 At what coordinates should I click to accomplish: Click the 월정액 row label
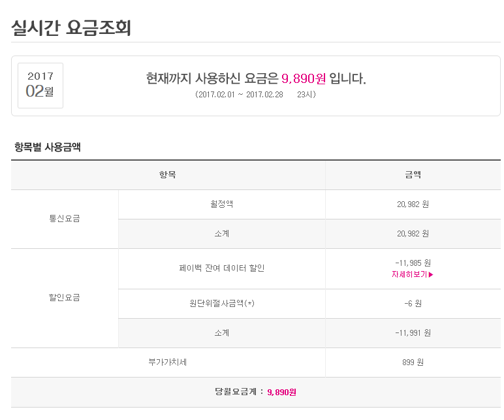coord(221,204)
